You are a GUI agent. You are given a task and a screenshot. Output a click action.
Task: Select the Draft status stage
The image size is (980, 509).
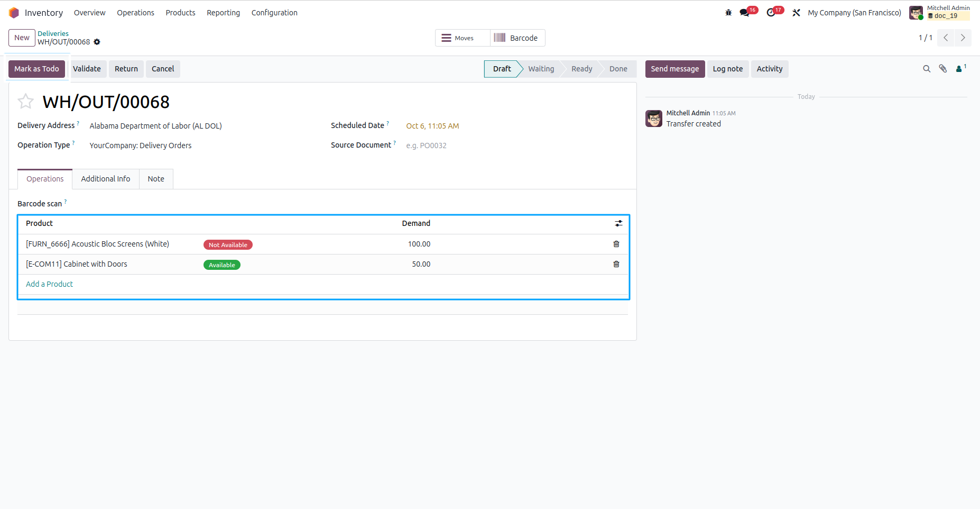point(502,69)
